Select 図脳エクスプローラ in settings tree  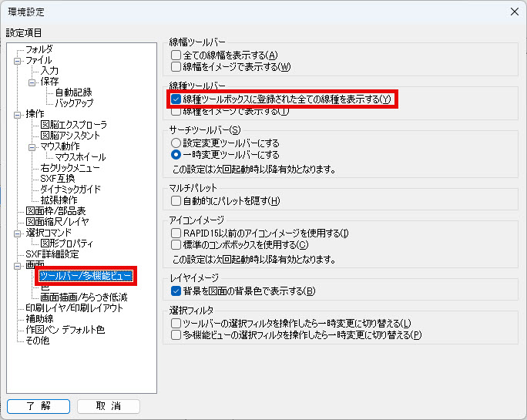coord(74,125)
